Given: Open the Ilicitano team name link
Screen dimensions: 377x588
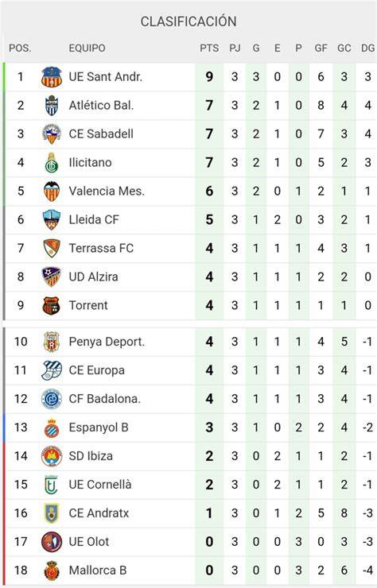Looking at the screenshot, I should [90, 162].
